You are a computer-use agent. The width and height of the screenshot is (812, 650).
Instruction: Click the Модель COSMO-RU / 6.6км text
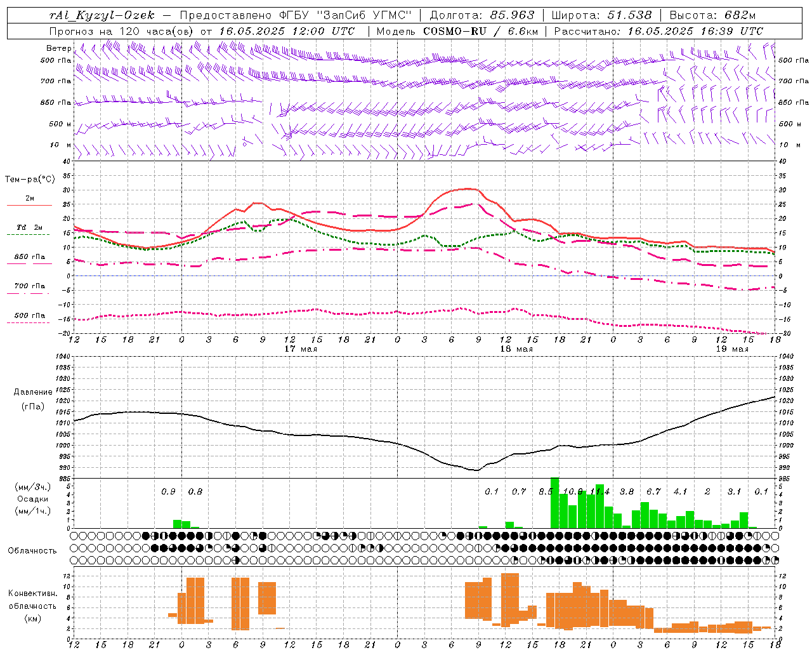coord(457,31)
